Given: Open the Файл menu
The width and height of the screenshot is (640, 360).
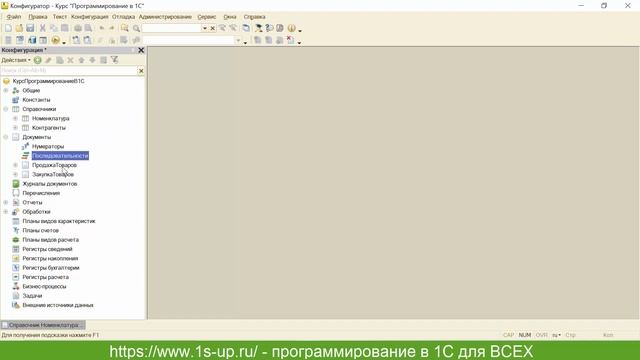Looking at the screenshot, I should (x=14, y=17).
